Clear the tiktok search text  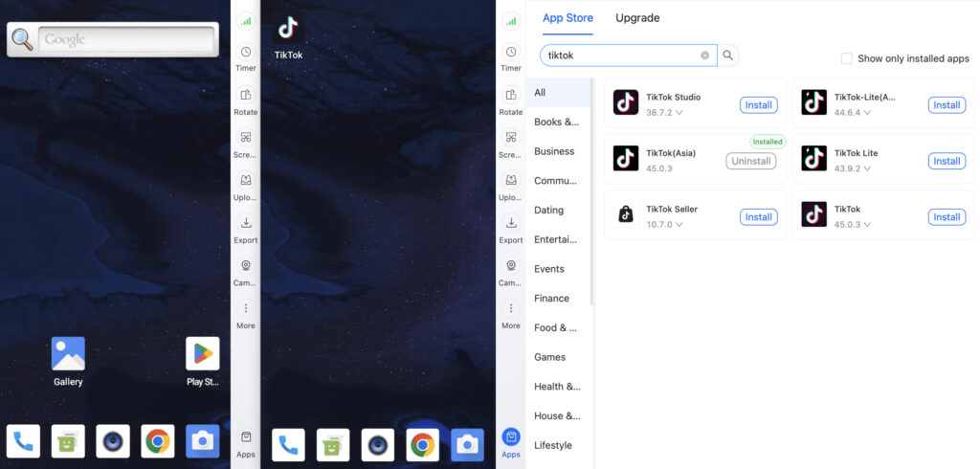point(705,55)
